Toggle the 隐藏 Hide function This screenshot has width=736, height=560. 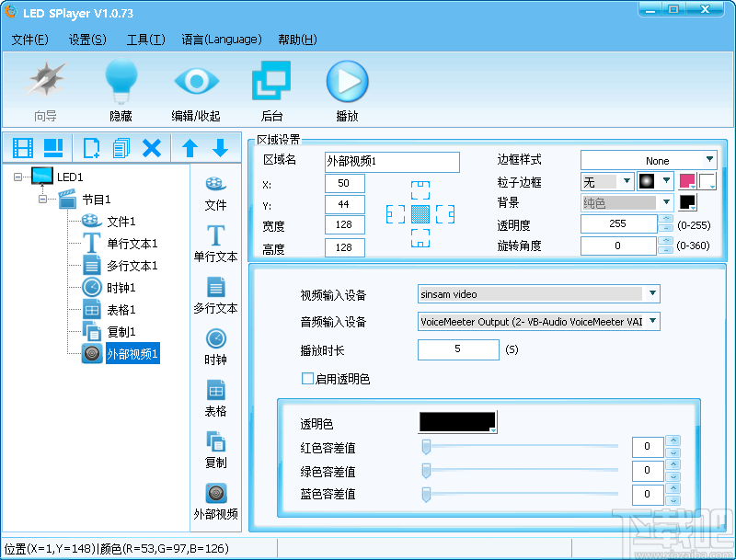coord(121,87)
